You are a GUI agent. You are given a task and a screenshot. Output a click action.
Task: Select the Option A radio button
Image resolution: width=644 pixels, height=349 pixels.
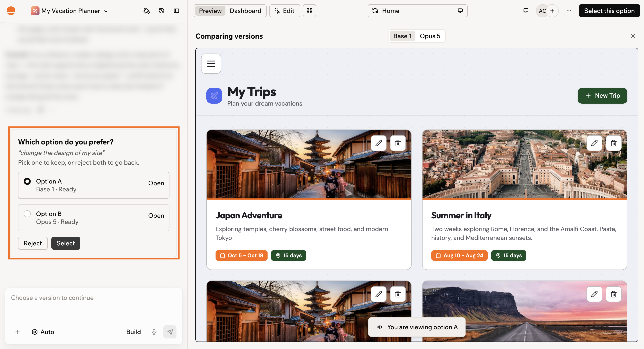coord(27,181)
